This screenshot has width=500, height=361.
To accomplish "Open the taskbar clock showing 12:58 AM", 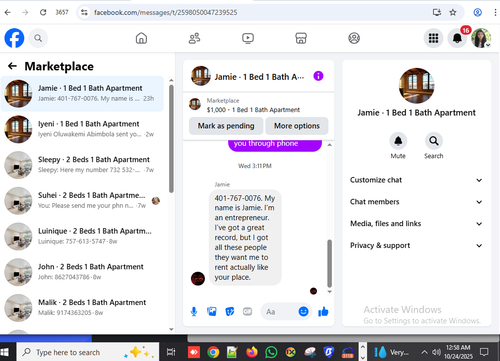I will pos(458,352).
